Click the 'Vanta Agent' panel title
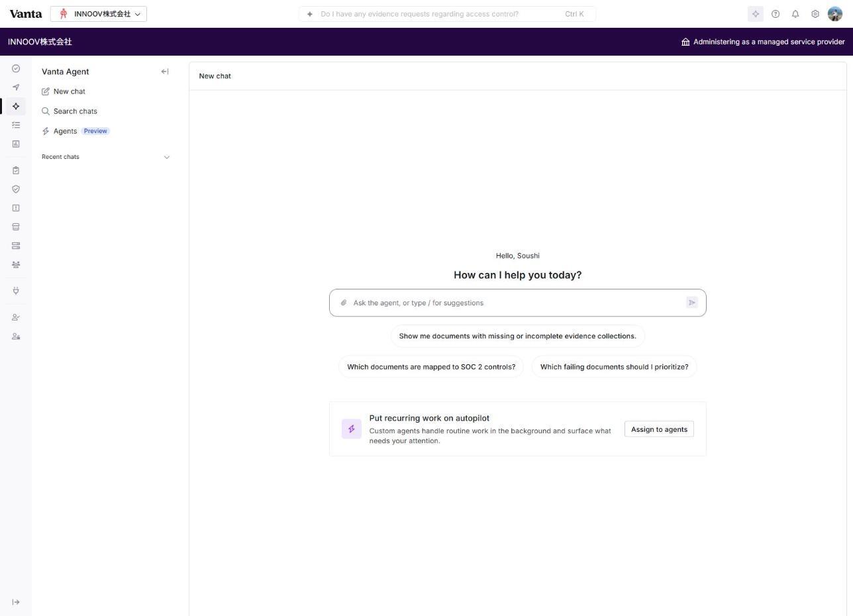853x616 pixels. [x=65, y=72]
